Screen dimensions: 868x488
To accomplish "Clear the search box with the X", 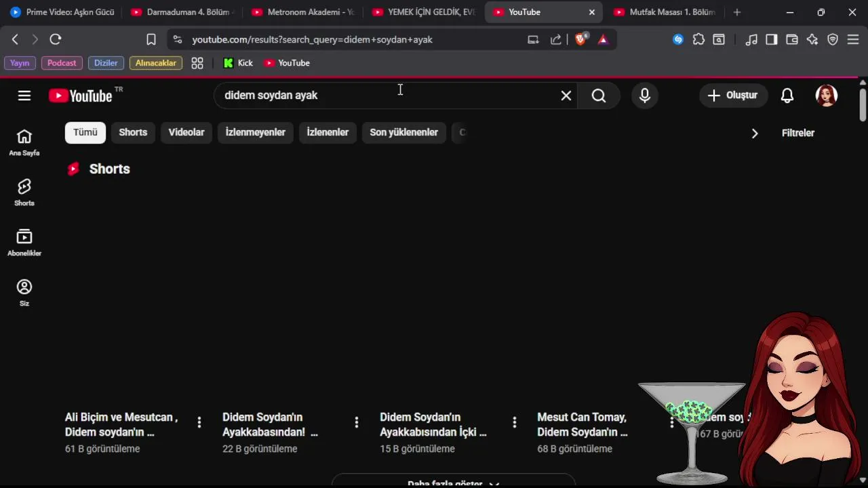I will (x=566, y=96).
